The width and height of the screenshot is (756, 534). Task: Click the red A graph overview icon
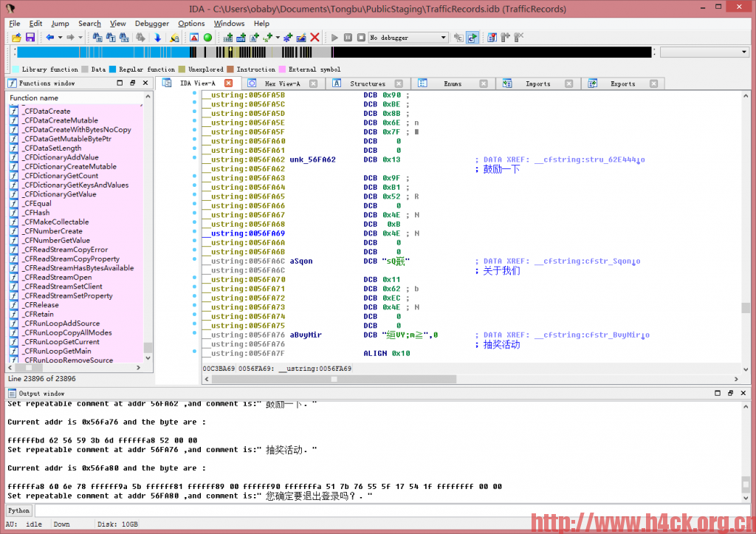pos(194,38)
